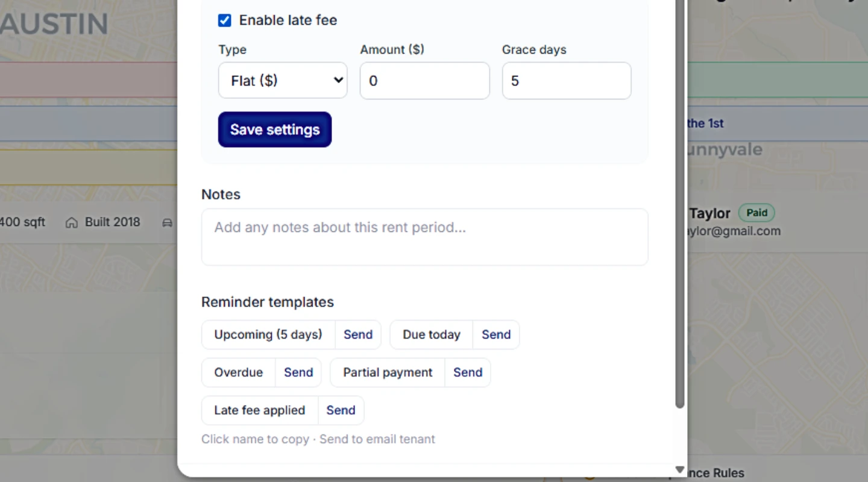Send the Partial payment reminder
Image resolution: width=868 pixels, height=482 pixels.
point(468,372)
